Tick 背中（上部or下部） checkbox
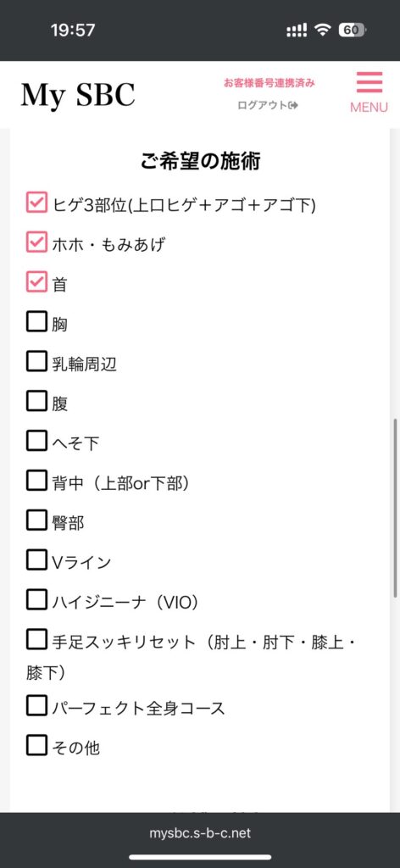Image resolution: width=400 pixels, height=868 pixels. click(36, 481)
